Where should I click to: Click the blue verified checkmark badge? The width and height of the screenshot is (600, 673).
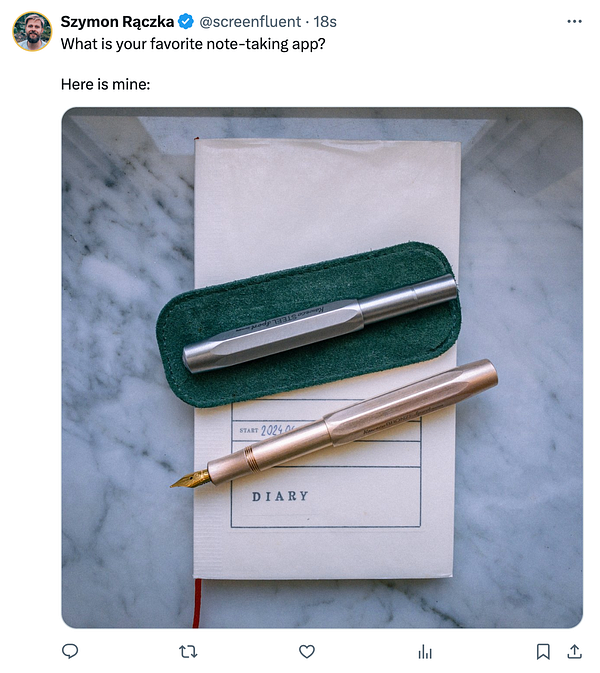185,21
